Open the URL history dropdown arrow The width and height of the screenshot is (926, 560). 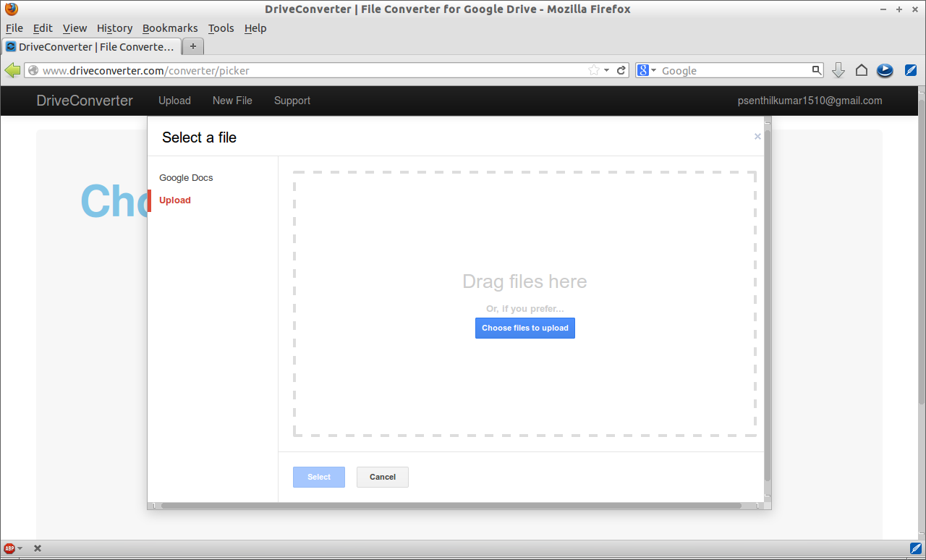(606, 70)
